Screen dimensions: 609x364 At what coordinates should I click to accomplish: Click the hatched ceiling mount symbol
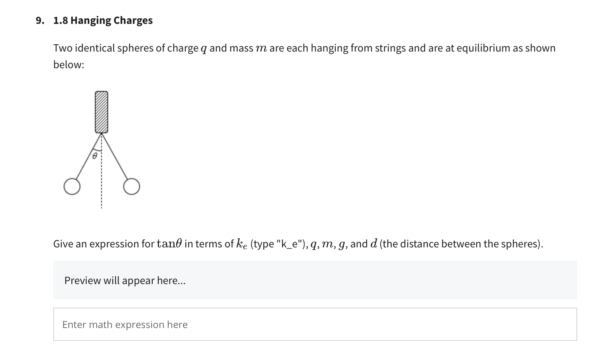tap(101, 111)
